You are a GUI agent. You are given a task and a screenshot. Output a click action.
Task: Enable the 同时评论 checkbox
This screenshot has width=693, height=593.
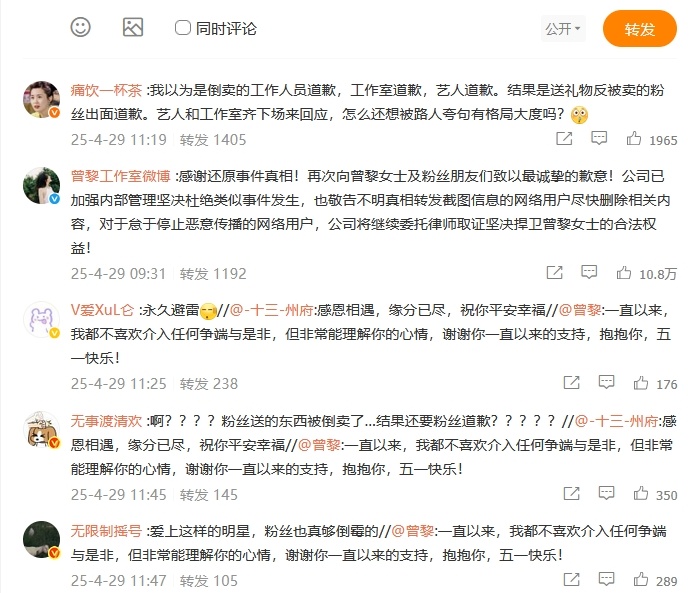point(183,28)
